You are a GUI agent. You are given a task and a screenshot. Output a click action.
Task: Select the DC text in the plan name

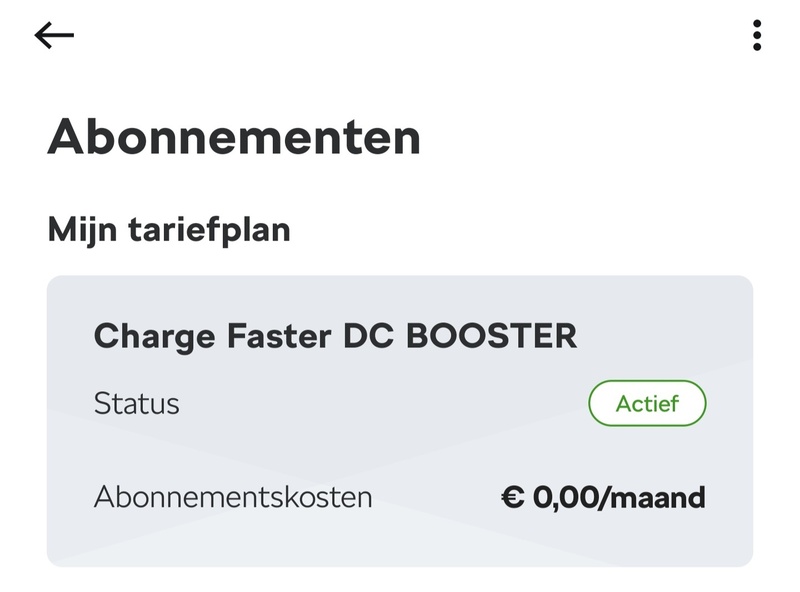coord(368,336)
